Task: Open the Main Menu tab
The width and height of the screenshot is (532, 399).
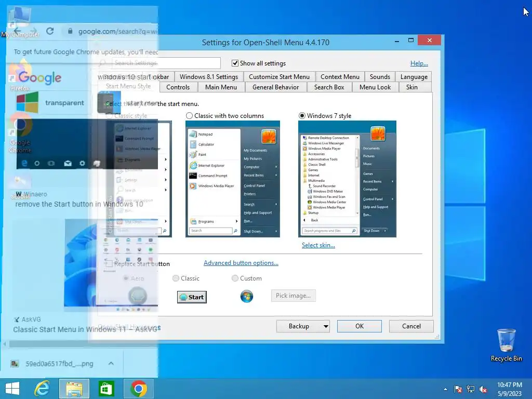Action: pos(221,87)
